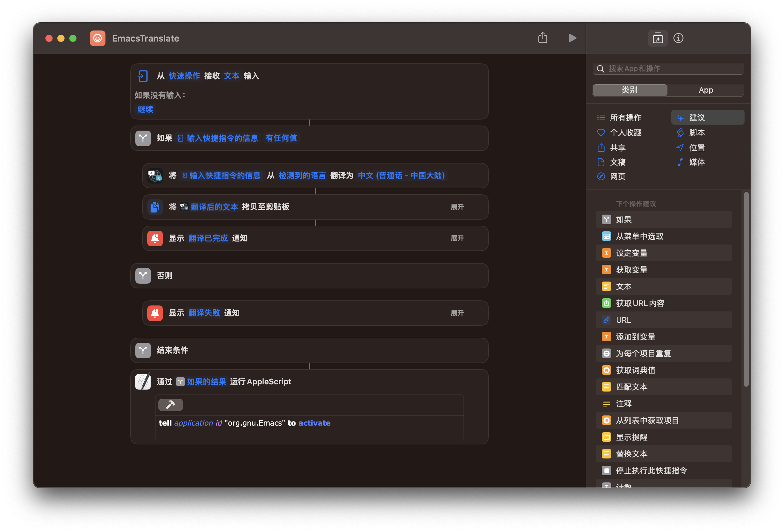Change the 检测到的语言 source language

click(x=302, y=175)
